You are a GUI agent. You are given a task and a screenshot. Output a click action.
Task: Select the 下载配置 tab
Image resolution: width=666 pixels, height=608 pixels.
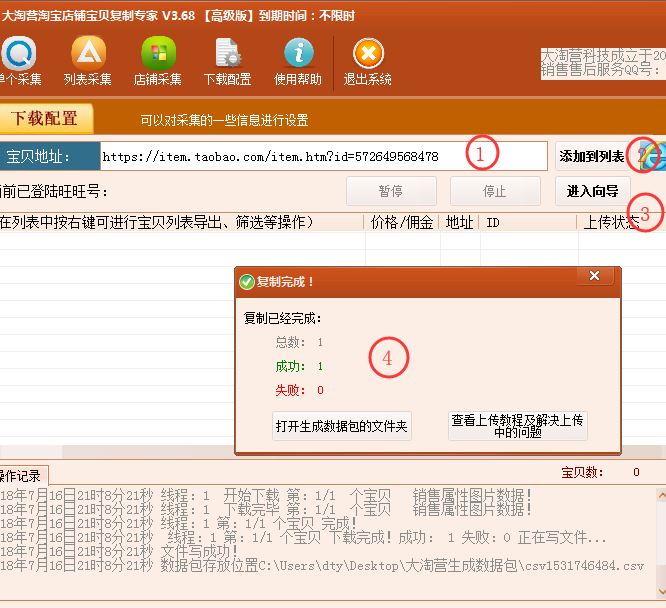[x=45, y=119]
